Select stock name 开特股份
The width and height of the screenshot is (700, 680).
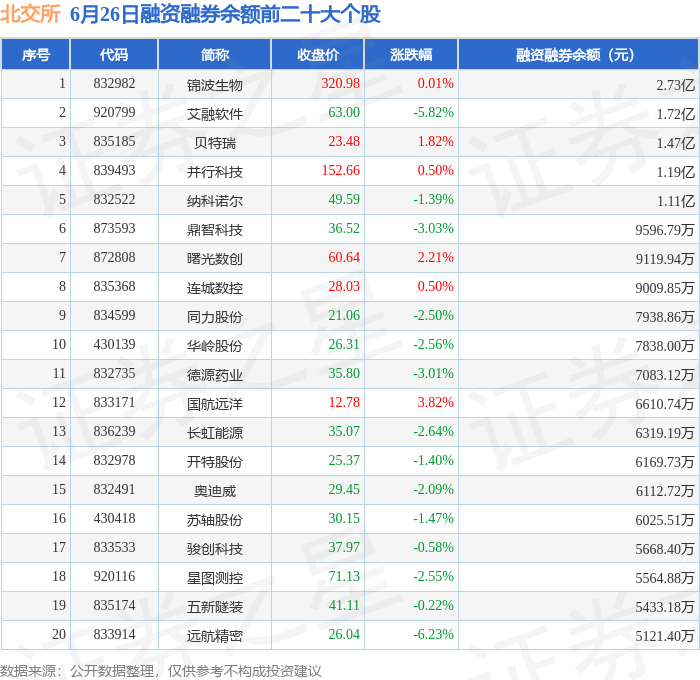click(215, 462)
